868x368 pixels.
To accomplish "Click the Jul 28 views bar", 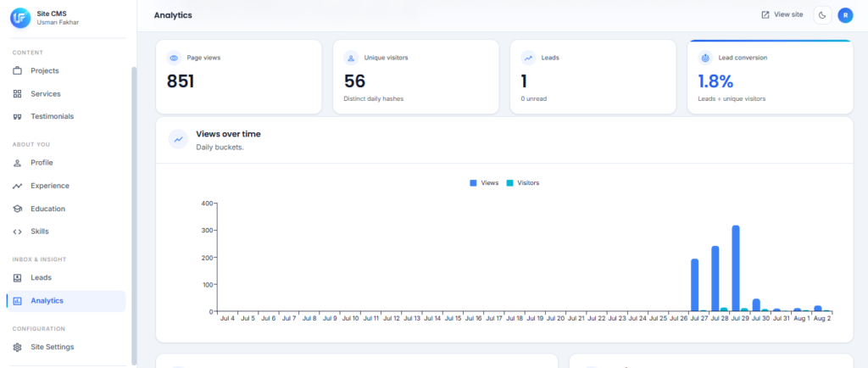I will click(715, 279).
